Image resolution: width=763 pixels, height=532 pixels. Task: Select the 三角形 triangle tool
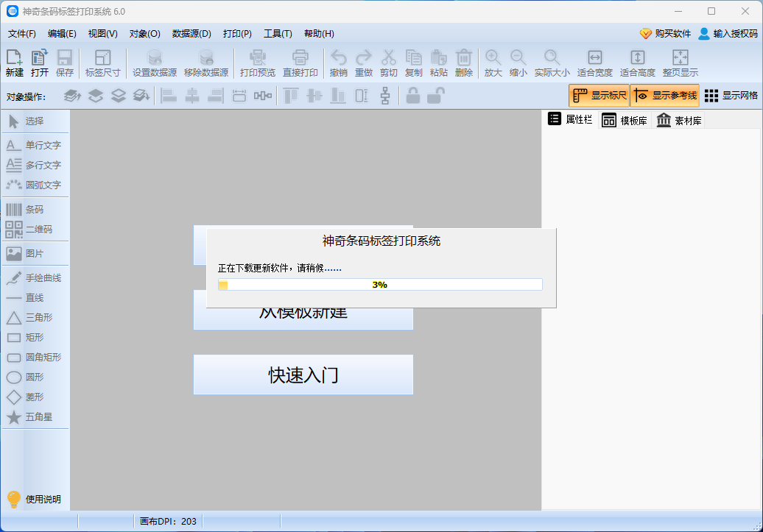point(35,318)
